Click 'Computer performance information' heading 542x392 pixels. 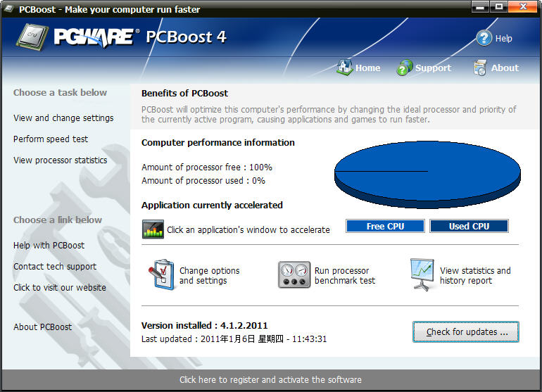[x=218, y=143]
